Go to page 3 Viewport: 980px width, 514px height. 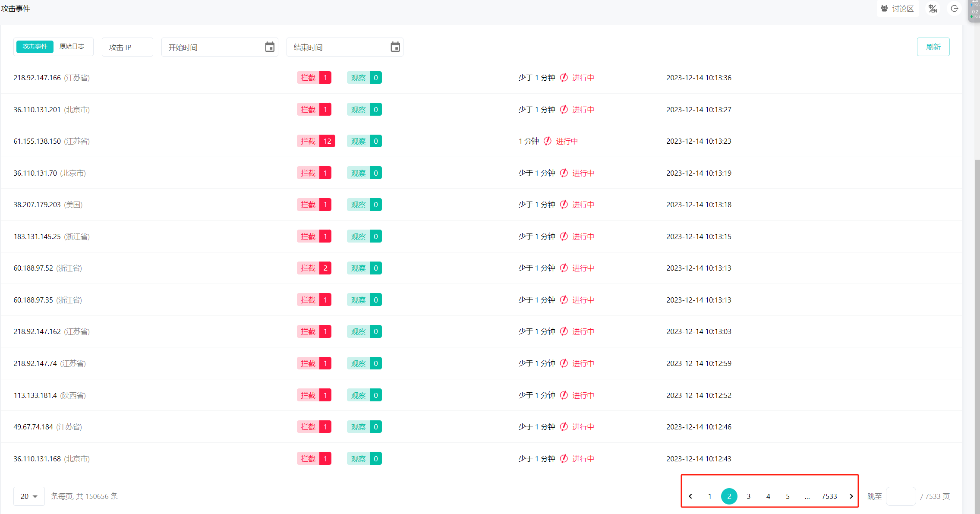pyautogui.click(x=749, y=496)
